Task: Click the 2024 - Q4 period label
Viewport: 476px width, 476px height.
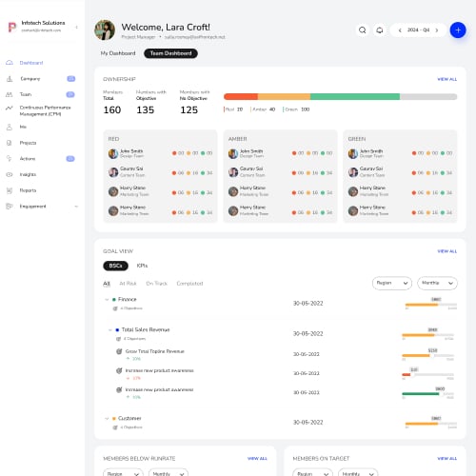Action: click(418, 30)
